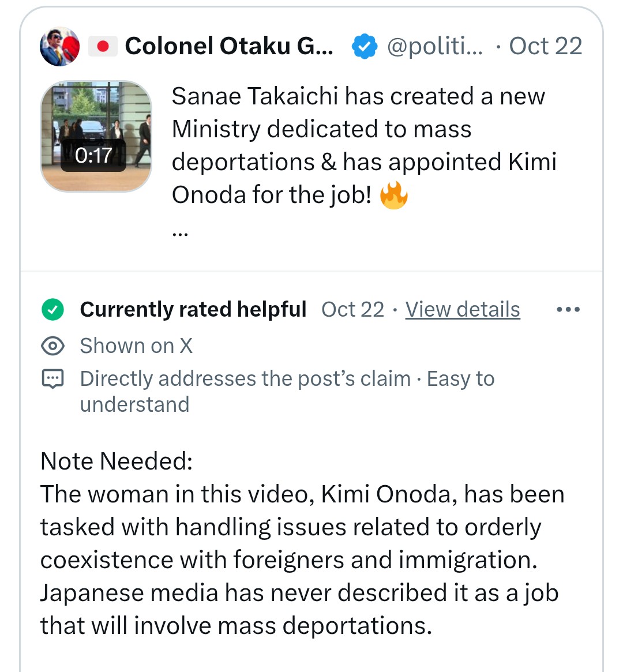Image resolution: width=623 pixels, height=672 pixels.
Task: Click the eye icon beside Shown on X
Action: [52, 346]
